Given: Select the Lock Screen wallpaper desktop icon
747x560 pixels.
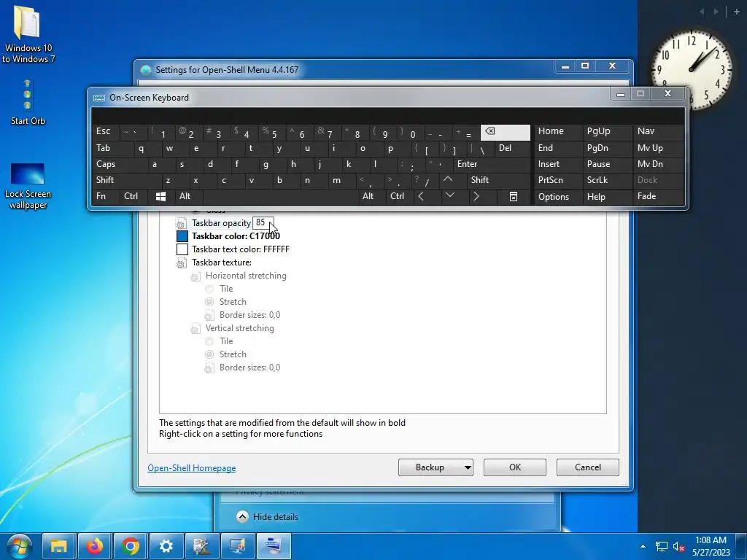Looking at the screenshot, I should [28, 186].
